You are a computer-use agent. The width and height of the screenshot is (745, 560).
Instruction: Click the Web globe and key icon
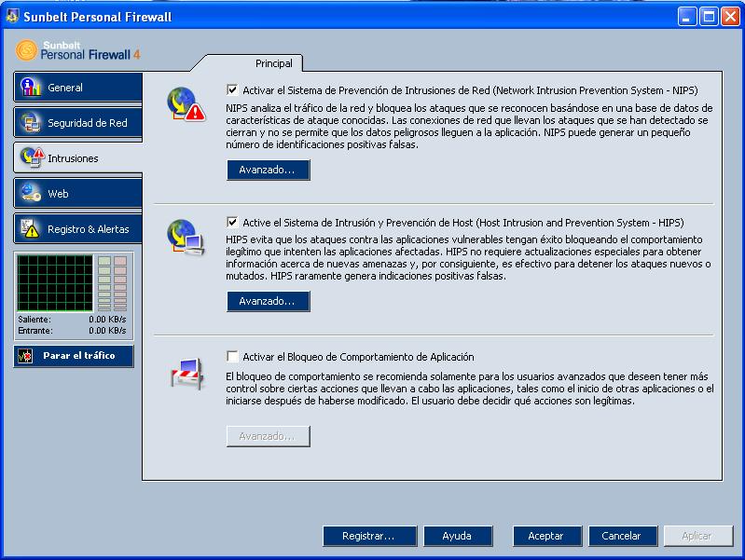[x=31, y=193]
